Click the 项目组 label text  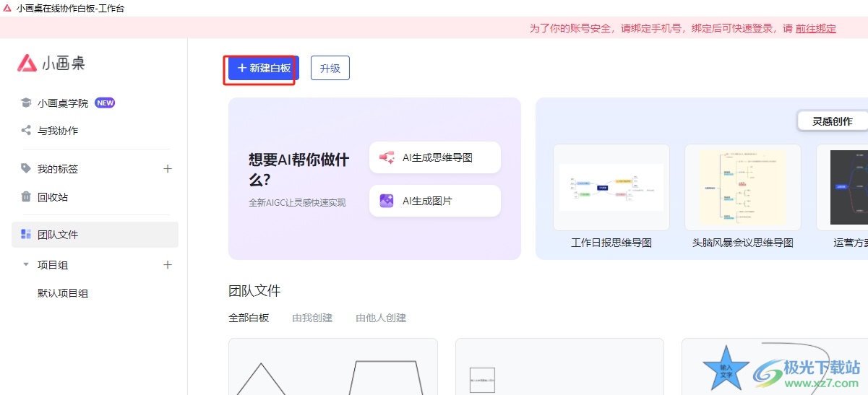pos(53,265)
